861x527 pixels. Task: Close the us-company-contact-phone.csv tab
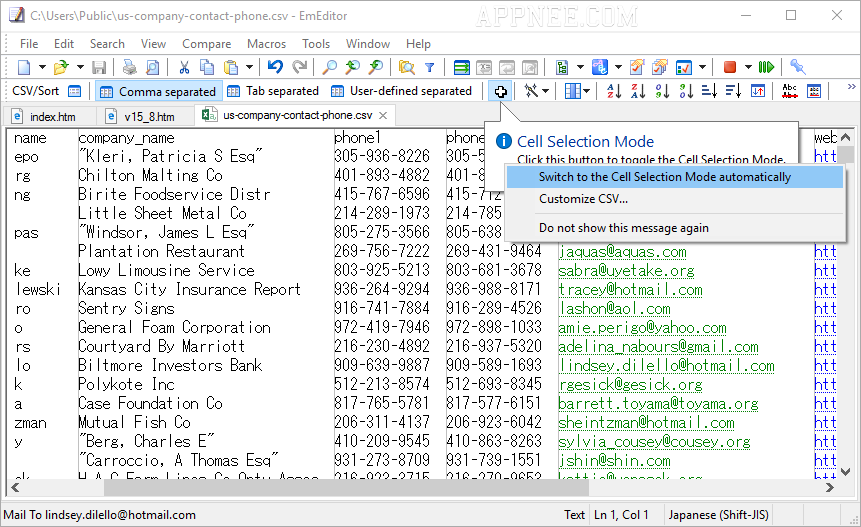pos(383,115)
